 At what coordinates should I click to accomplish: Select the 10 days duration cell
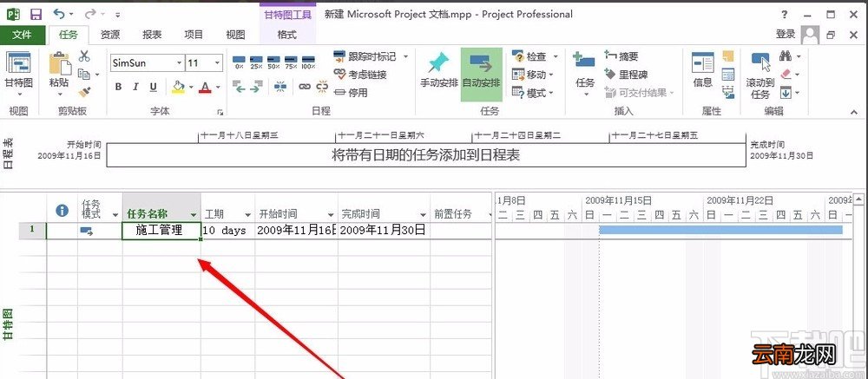227,231
